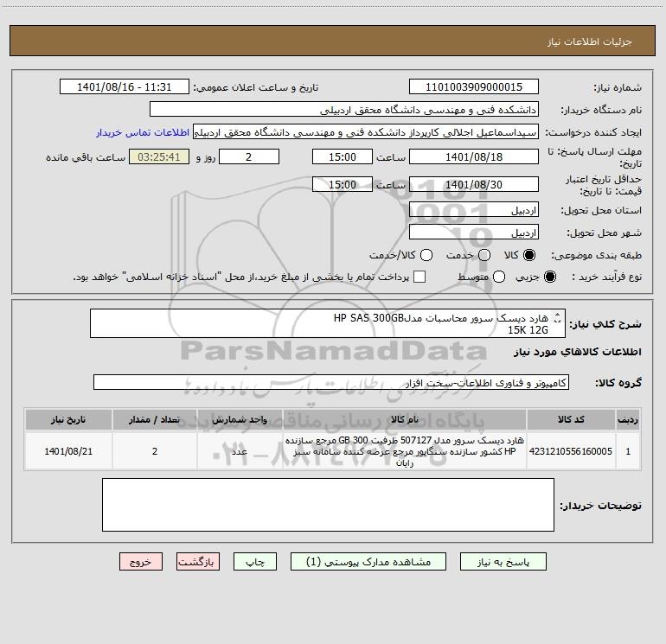Screen dimensions: 666x644
Task: Click the کد کالا column header
Action: [x=571, y=419]
